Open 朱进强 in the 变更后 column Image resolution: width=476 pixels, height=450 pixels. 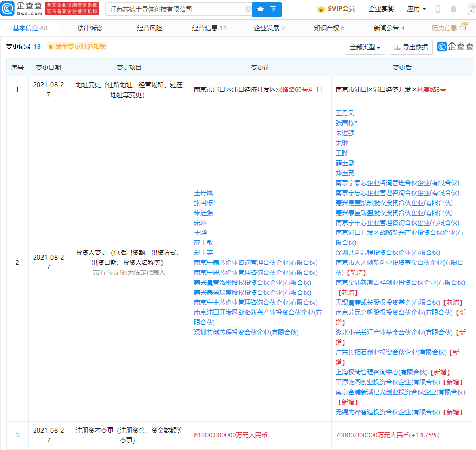tap(345, 133)
